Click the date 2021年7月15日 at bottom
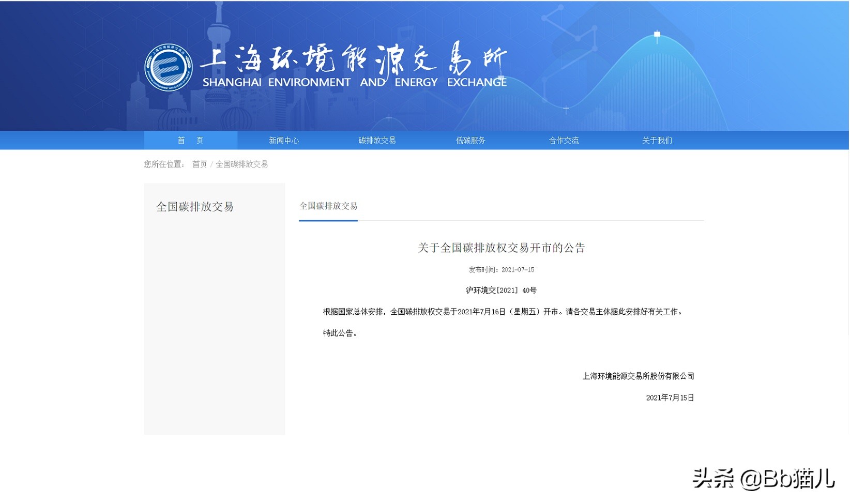 670,398
